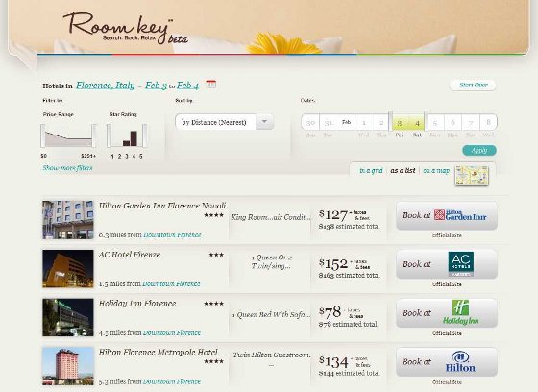Adjust the Price Range slider right handle
The height and width of the screenshot is (392, 538).
[94, 135]
